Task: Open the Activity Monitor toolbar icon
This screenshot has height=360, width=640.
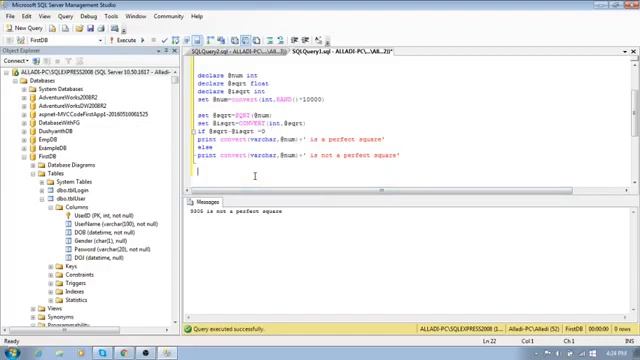Action: pos(115,28)
